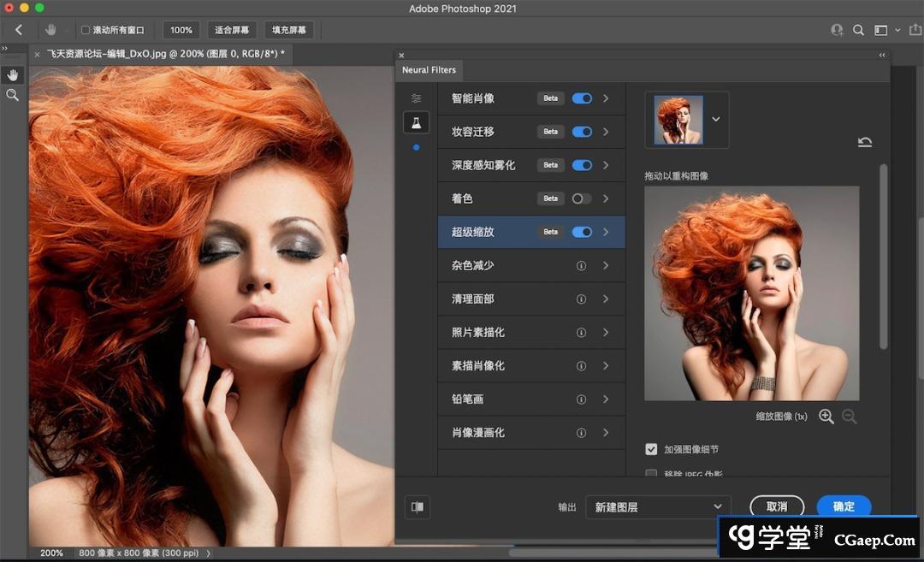The height and width of the screenshot is (562, 924).
Task: Click the 取消 button
Action: [x=777, y=506]
